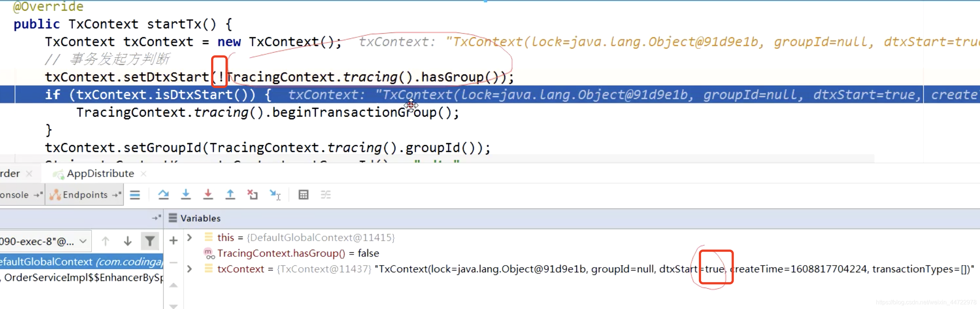Click the Run to Cursor icon
Image resolution: width=980 pixels, height=309 pixels.
coord(275,195)
